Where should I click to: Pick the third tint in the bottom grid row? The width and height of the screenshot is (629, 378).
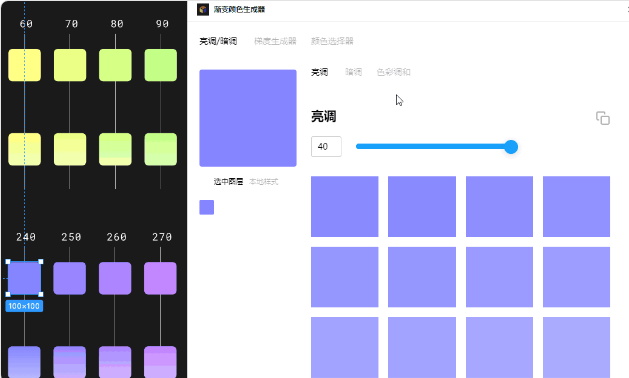click(499, 348)
